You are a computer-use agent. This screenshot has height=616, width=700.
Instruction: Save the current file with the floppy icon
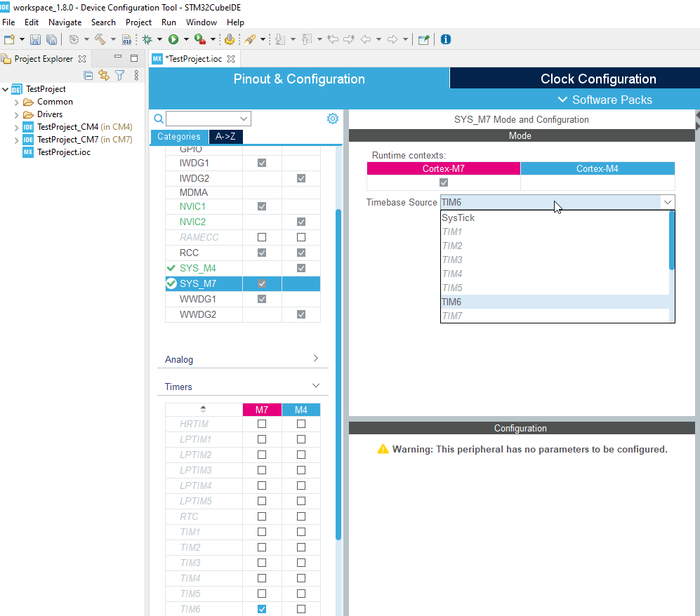(x=35, y=40)
